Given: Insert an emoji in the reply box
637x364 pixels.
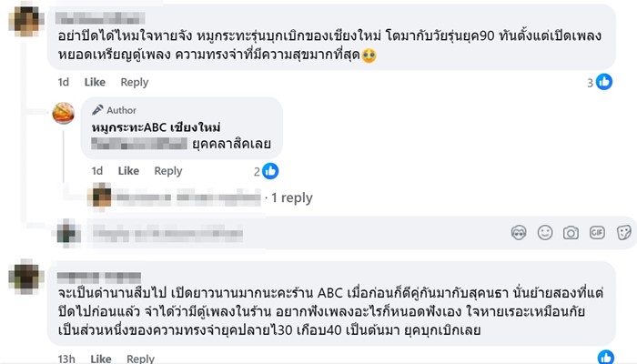Looking at the screenshot, I should pyautogui.click(x=545, y=232).
